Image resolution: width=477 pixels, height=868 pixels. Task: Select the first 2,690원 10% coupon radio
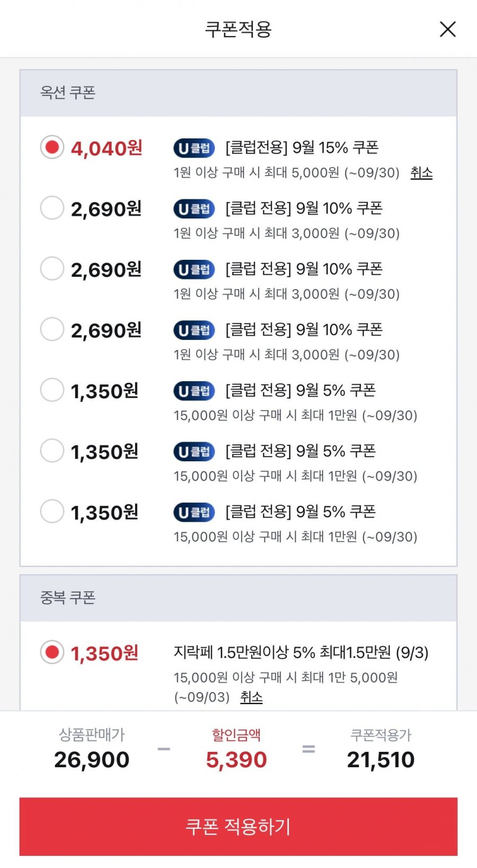[x=52, y=208]
